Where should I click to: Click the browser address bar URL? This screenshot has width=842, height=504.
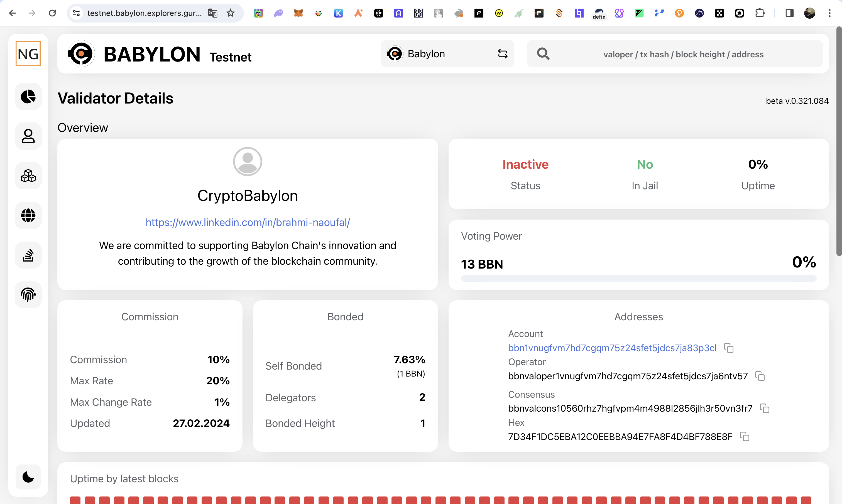pyautogui.click(x=145, y=13)
